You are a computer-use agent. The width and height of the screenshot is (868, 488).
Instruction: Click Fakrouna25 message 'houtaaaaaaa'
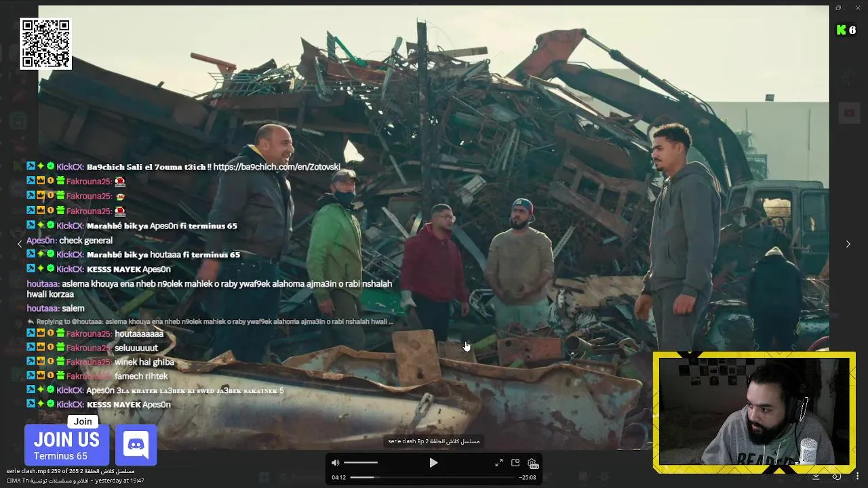point(95,333)
